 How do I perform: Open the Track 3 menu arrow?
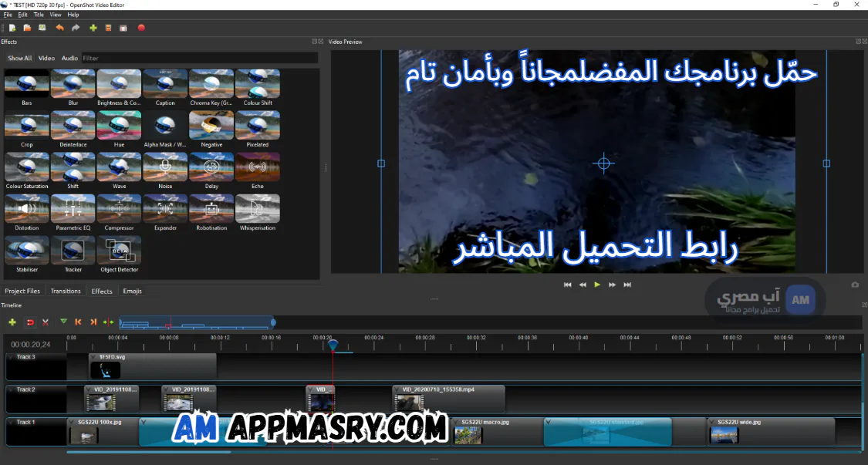[11, 357]
